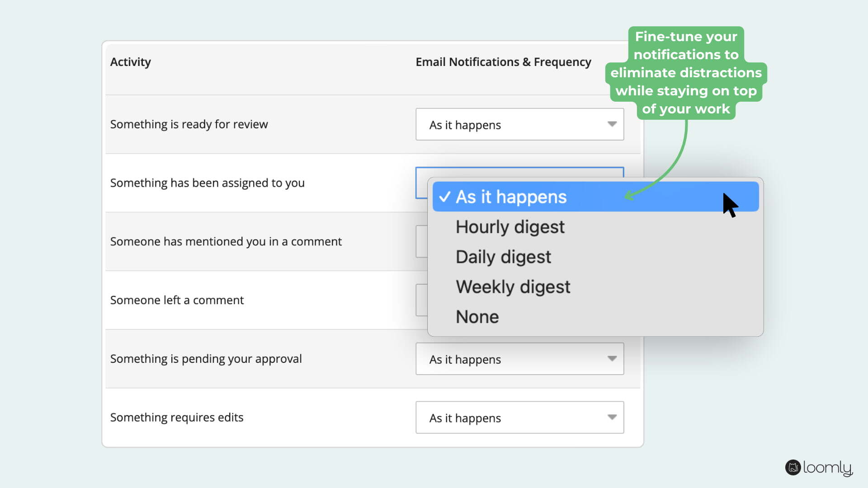Screen dimensions: 868x488
Task: Open the 'Something is ready for review' frequency dropdown
Action: (x=519, y=124)
